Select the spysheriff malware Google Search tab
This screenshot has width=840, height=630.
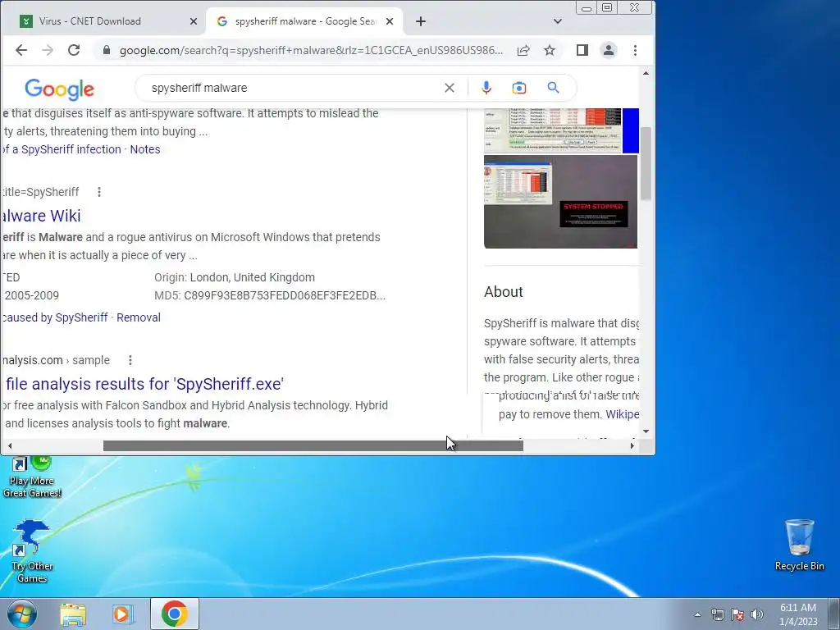click(x=304, y=21)
